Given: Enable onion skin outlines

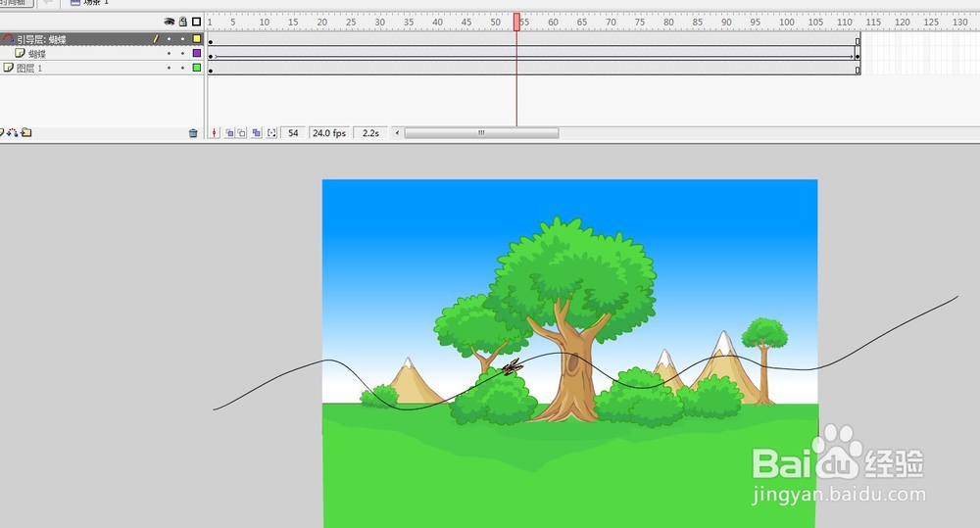Looking at the screenshot, I should (241, 133).
